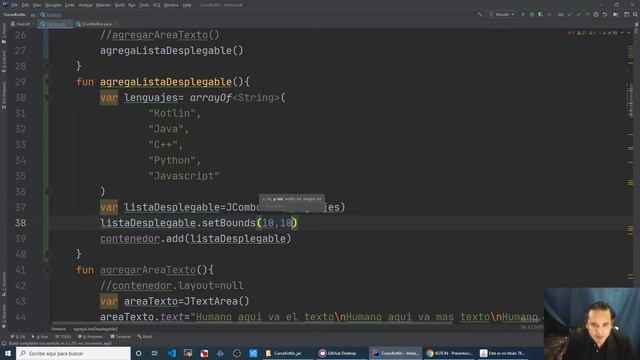Click the Search Everywhere magnifier icon
The image size is (640, 360).
pos(635,15)
